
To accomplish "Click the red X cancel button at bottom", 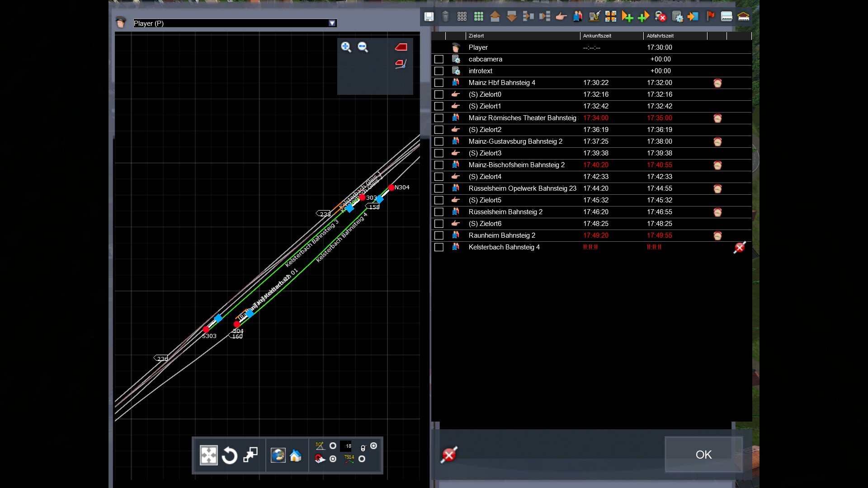I will pos(449,455).
